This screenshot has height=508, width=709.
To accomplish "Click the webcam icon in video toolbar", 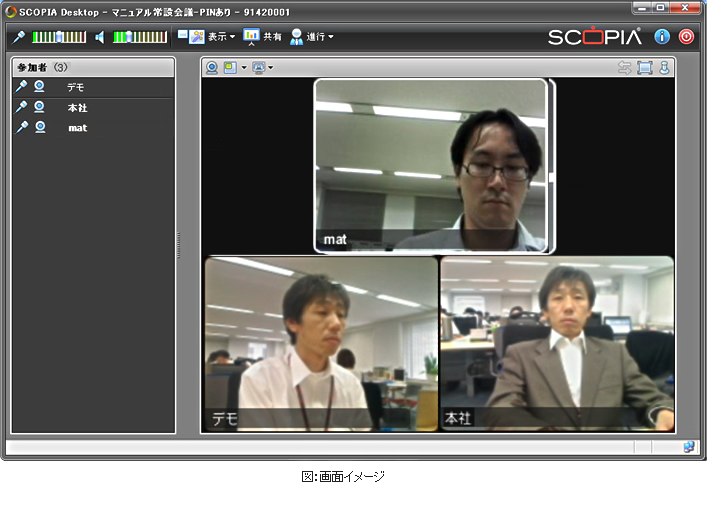I will click(x=212, y=68).
